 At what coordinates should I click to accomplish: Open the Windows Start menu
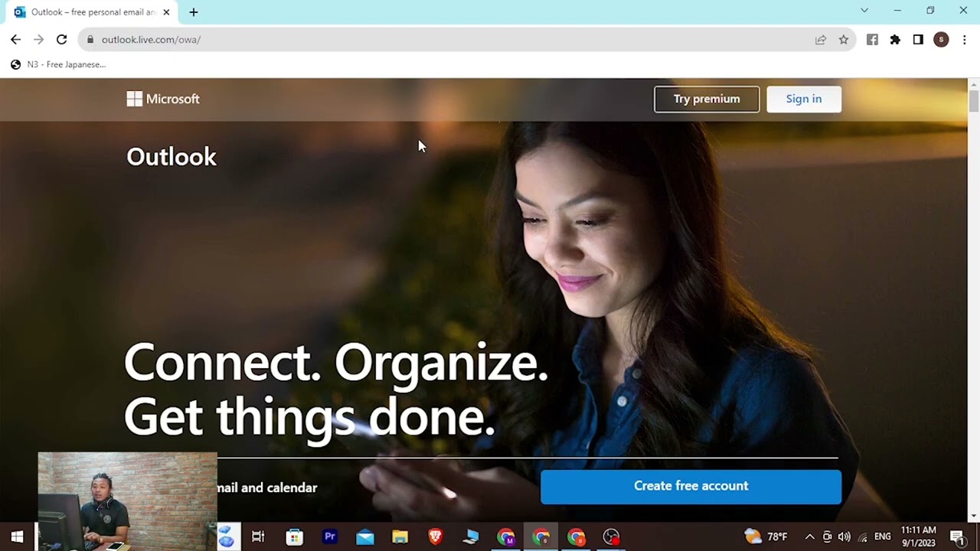(17, 536)
